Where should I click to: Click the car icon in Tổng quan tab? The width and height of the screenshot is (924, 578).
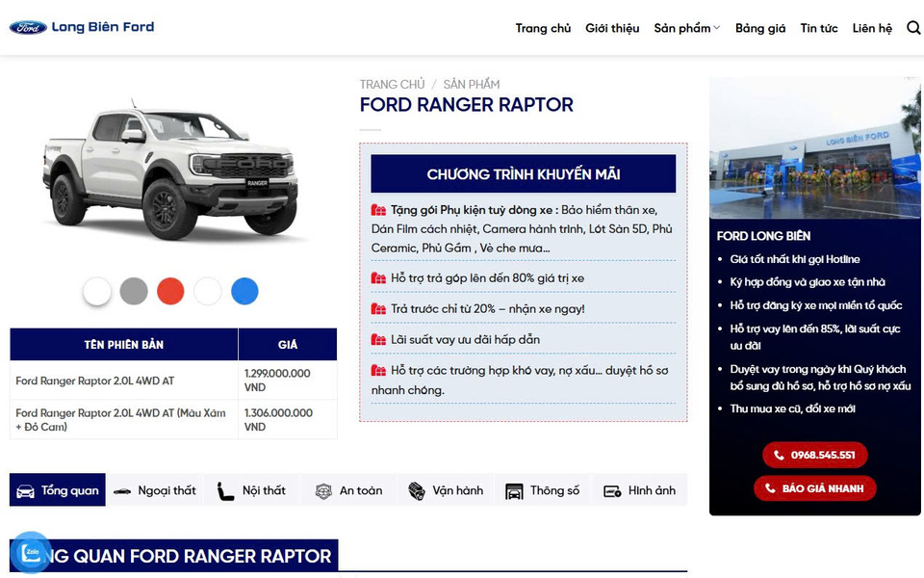coord(26,491)
